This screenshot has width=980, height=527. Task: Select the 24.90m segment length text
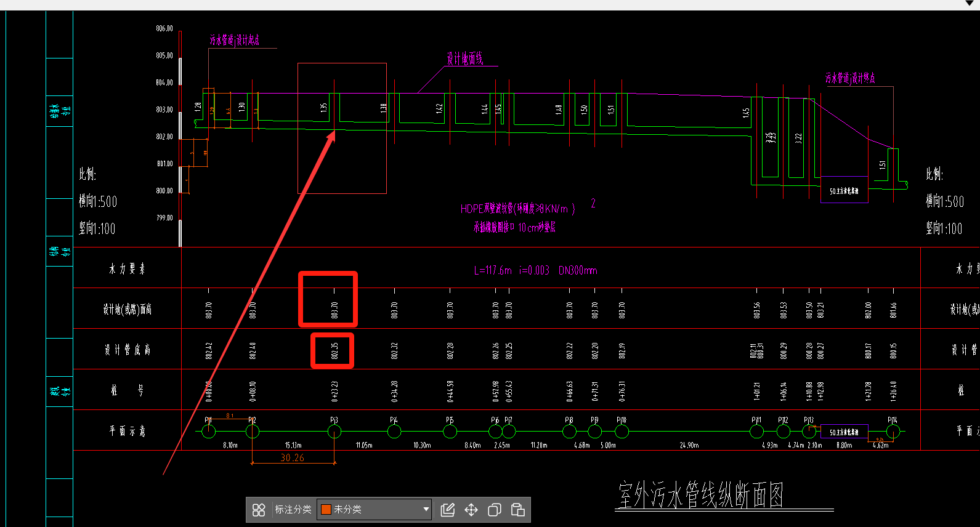pos(689,445)
